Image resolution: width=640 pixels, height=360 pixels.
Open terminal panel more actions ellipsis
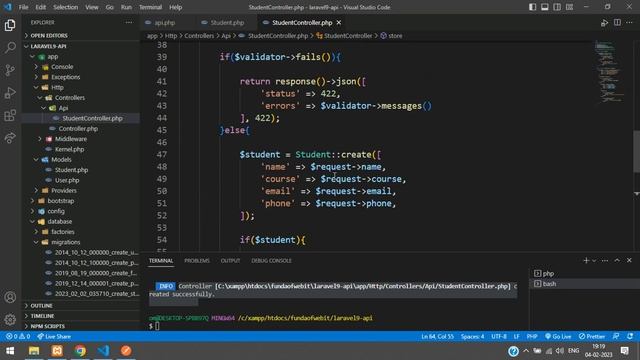tap(605, 260)
